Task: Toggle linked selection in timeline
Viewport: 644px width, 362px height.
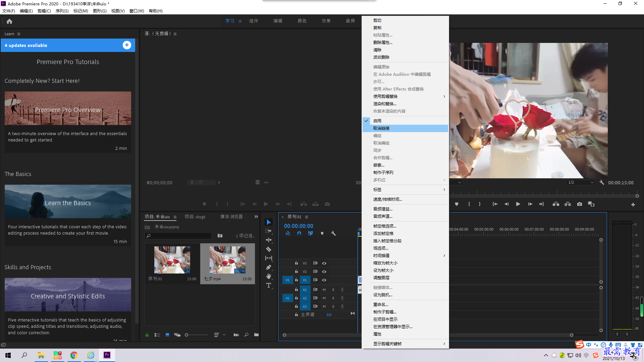Action: click(311, 233)
